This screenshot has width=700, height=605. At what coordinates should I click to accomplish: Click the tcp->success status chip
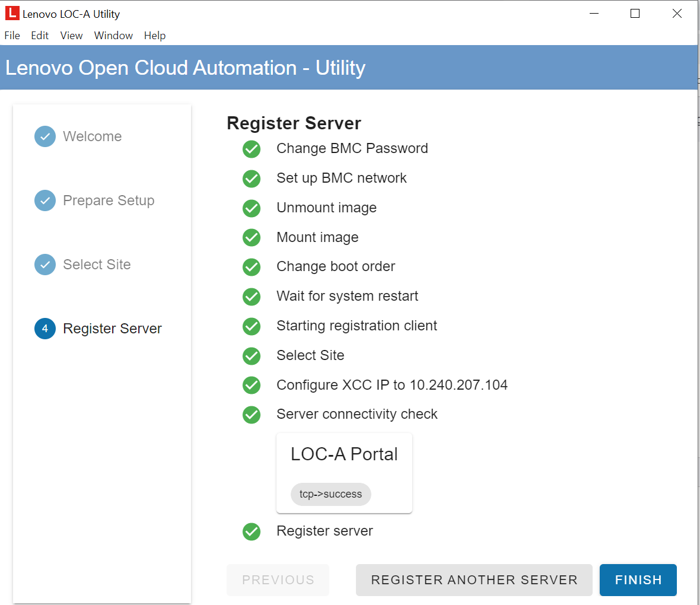(331, 494)
